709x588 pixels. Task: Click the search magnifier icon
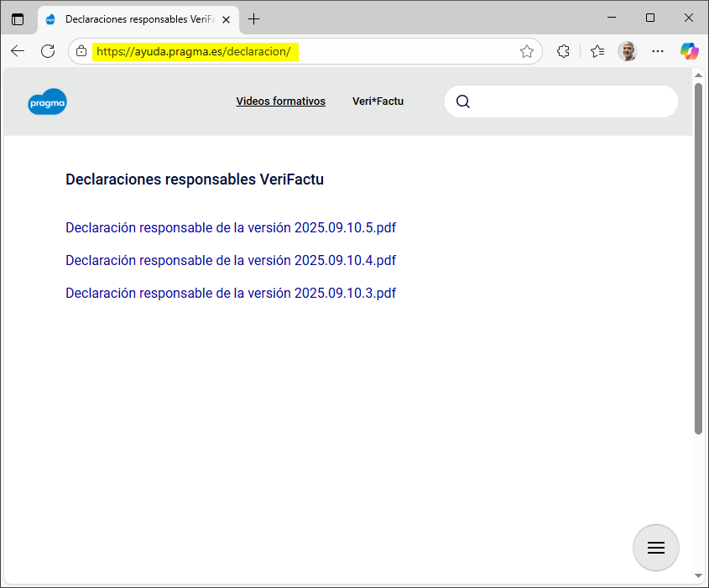[462, 101]
